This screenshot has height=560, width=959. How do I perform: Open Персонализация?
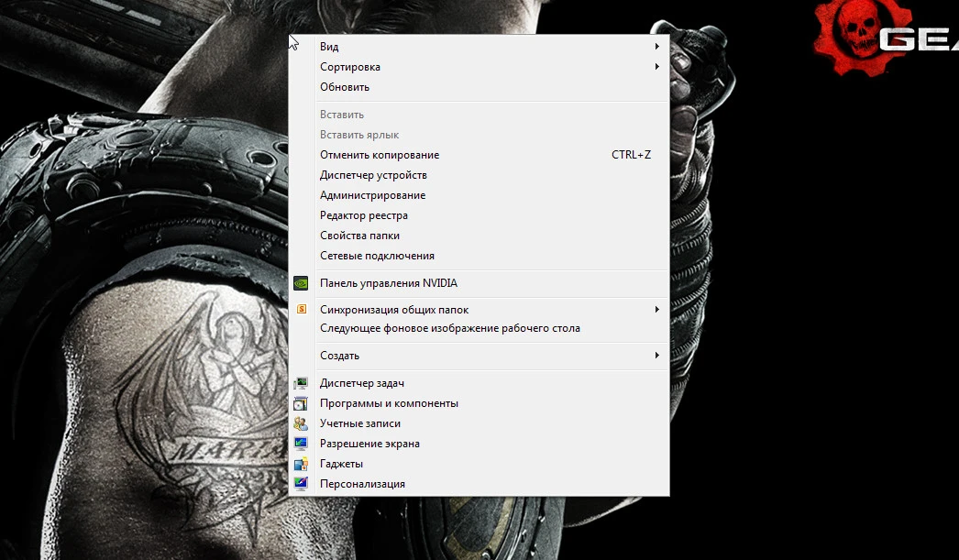(479, 484)
